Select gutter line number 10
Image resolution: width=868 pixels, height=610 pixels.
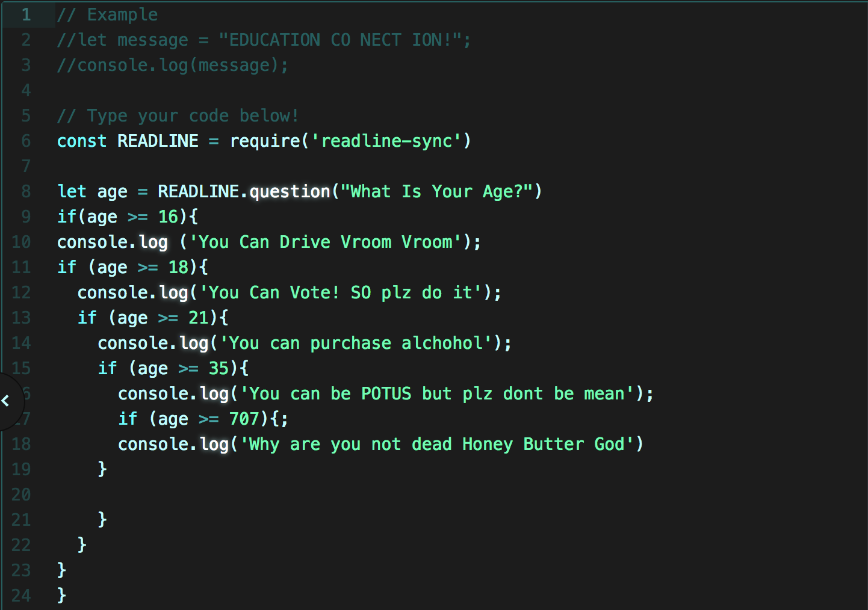21,242
